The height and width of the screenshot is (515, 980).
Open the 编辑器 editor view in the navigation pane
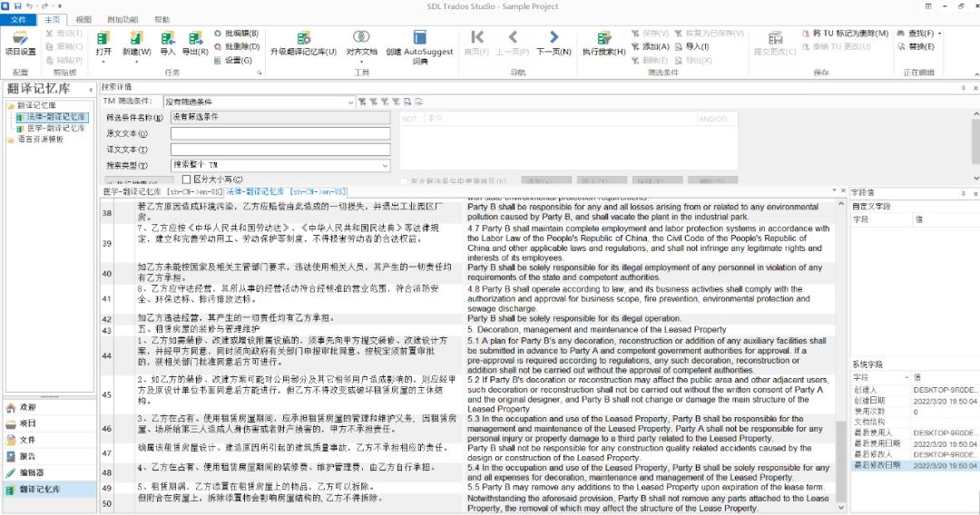tap(49, 472)
